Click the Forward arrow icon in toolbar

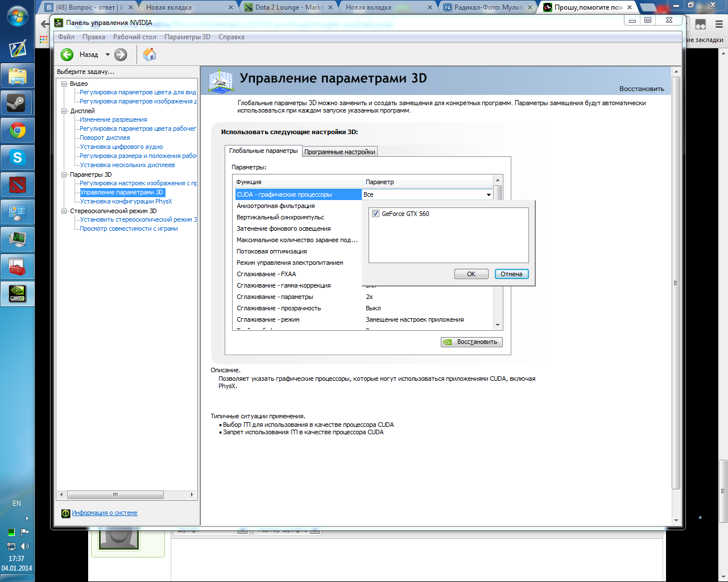coord(121,55)
